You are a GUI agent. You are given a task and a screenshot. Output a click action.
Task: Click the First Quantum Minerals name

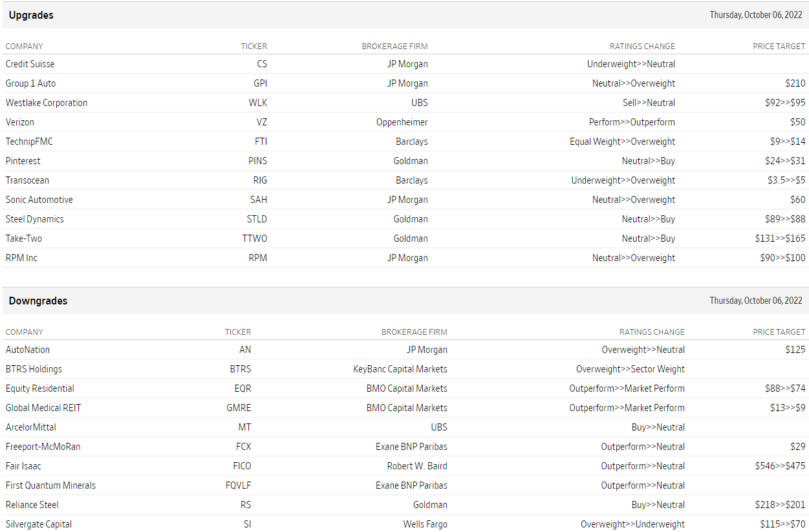click(50, 485)
